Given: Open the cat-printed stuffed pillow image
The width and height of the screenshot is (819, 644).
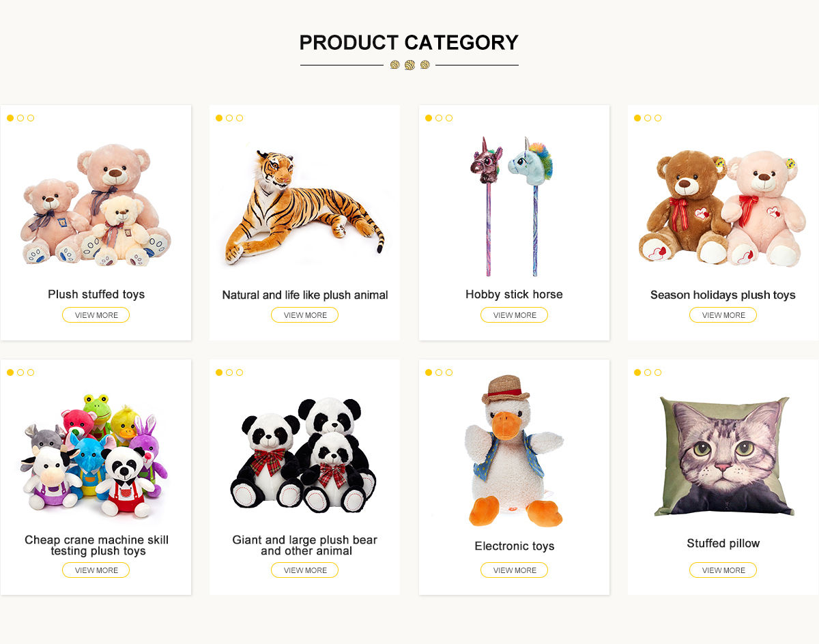Looking at the screenshot, I should tap(723, 457).
